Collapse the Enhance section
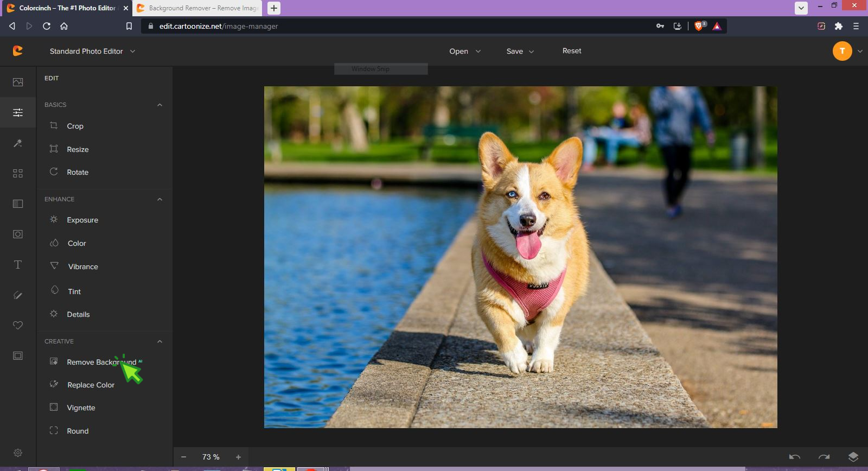The height and width of the screenshot is (471, 868). (x=159, y=199)
